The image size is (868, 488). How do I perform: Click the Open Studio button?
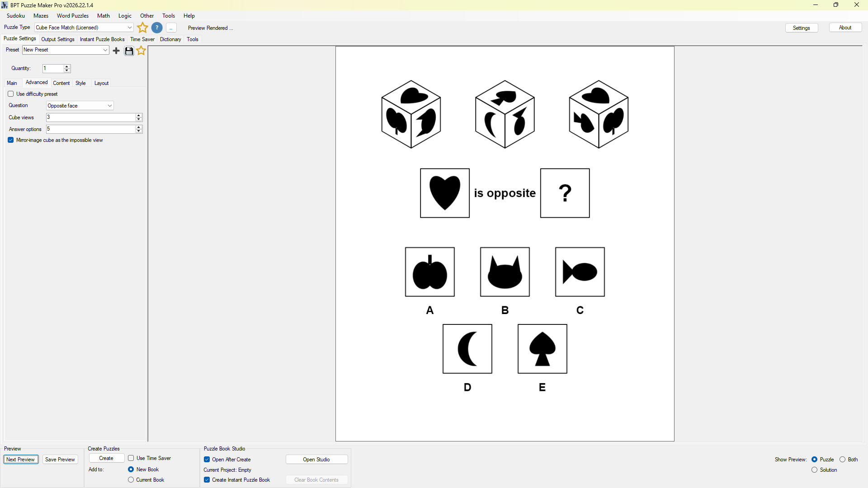coord(316,460)
